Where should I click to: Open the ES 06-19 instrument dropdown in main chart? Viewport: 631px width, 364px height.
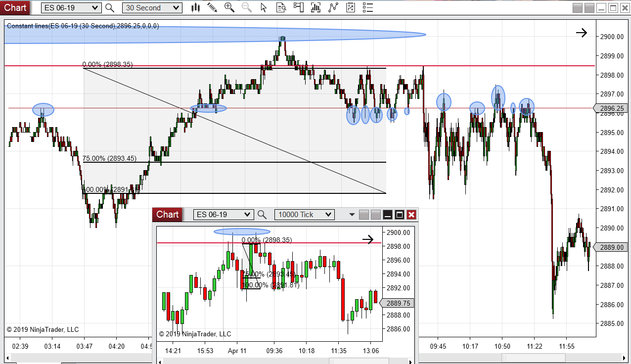(x=71, y=7)
